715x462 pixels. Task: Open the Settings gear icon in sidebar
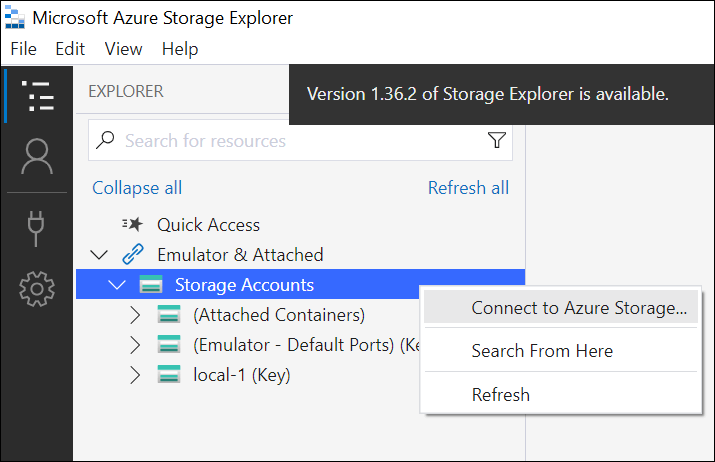(x=37, y=288)
